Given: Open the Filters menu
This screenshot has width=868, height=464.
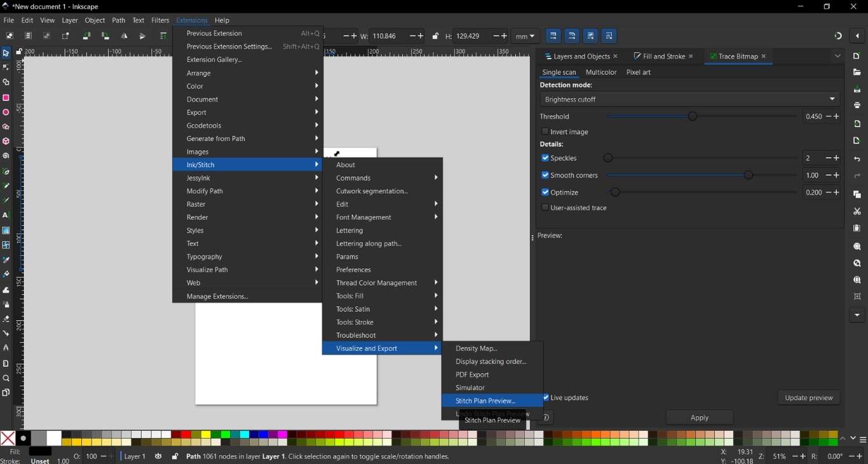Looking at the screenshot, I should (160, 20).
